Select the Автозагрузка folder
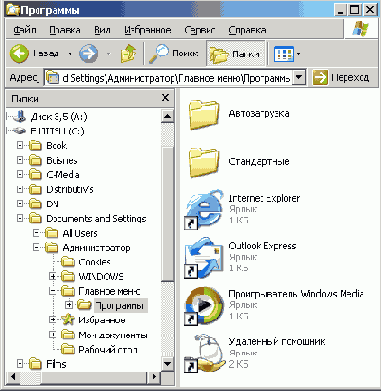The height and width of the screenshot is (391, 381). tap(239, 114)
